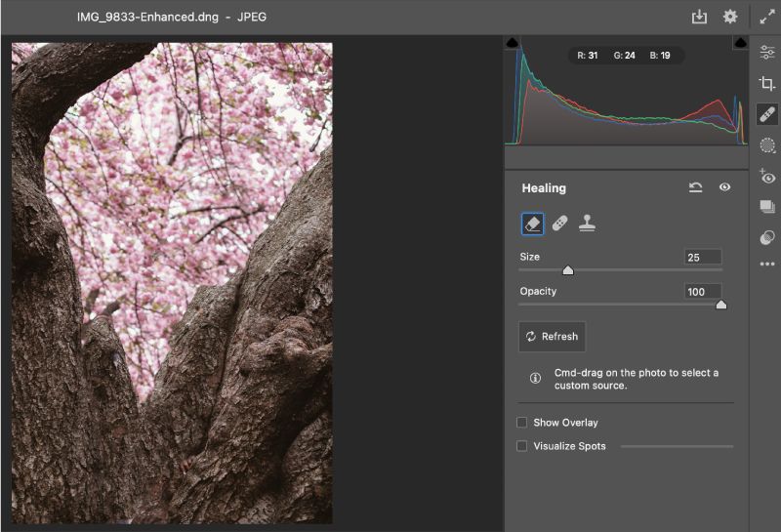Open the Red Eye removal tool
This screenshot has width=781, height=532.
[x=767, y=177]
